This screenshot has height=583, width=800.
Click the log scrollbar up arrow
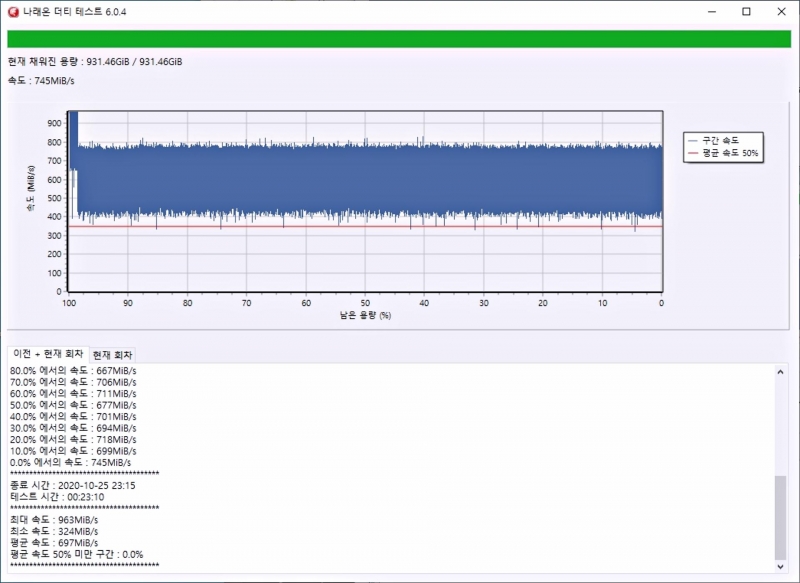(780, 372)
